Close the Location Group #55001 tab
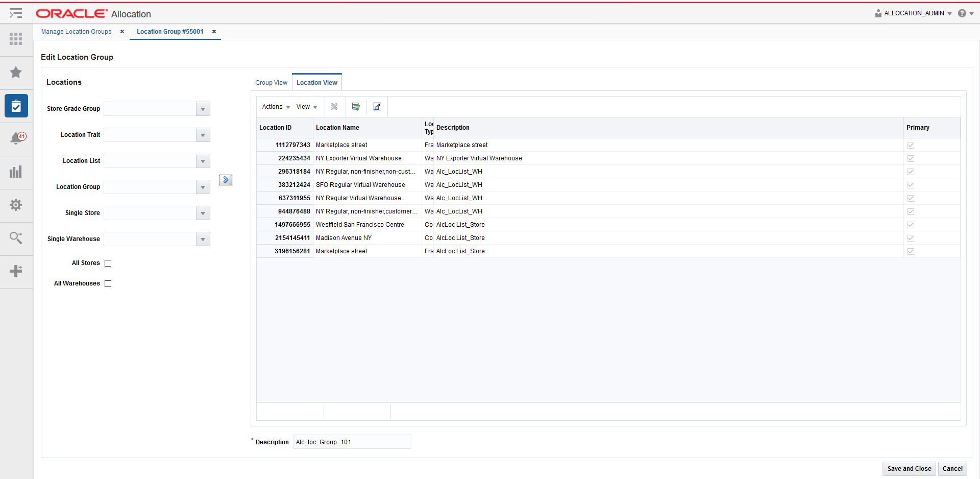Viewport: 980px width, 479px height. [214, 32]
